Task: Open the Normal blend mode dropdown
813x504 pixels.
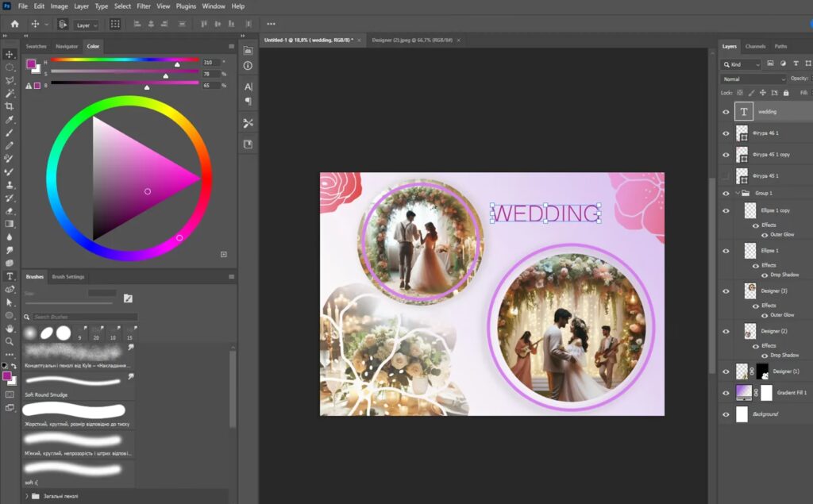Action: point(753,79)
